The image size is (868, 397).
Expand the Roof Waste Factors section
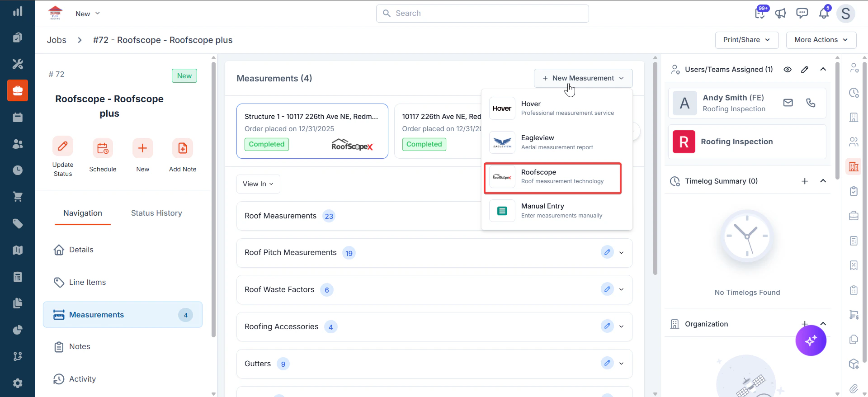point(621,289)
